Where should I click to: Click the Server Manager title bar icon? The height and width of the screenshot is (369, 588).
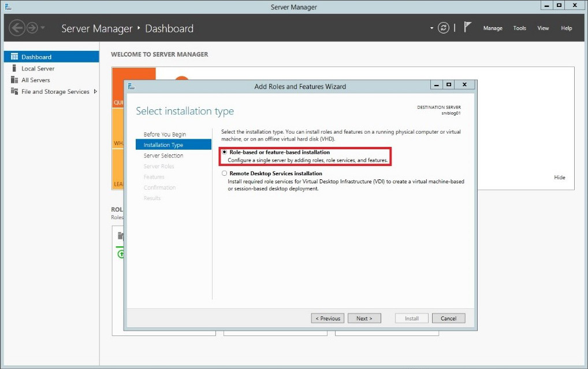pos(8,6)
